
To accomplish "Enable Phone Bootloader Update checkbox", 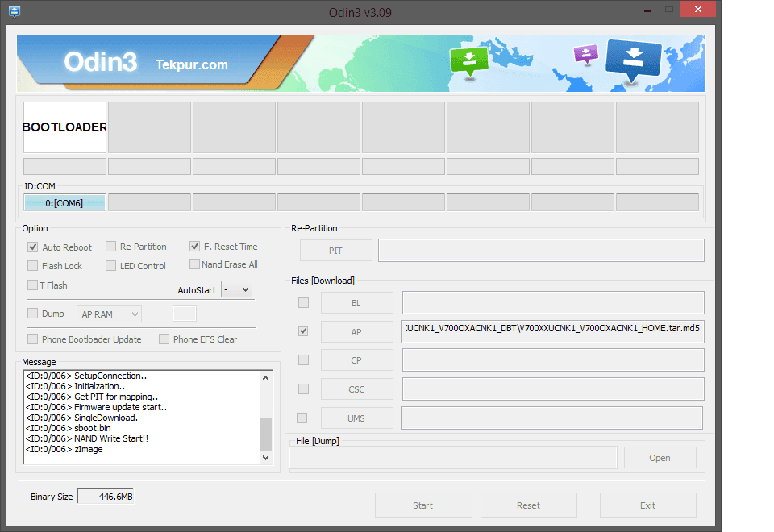I will [32, 339].
